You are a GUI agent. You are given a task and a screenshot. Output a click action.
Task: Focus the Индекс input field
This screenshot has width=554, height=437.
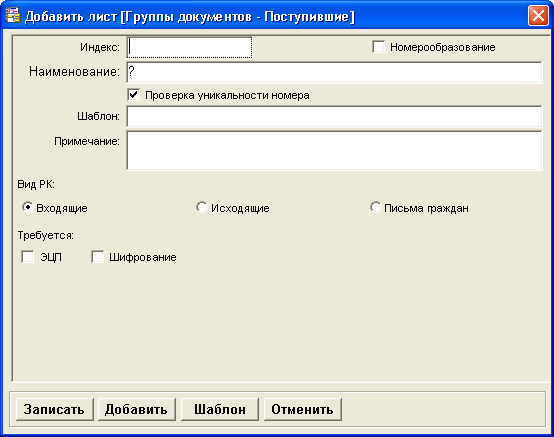[x=189, y=47]
